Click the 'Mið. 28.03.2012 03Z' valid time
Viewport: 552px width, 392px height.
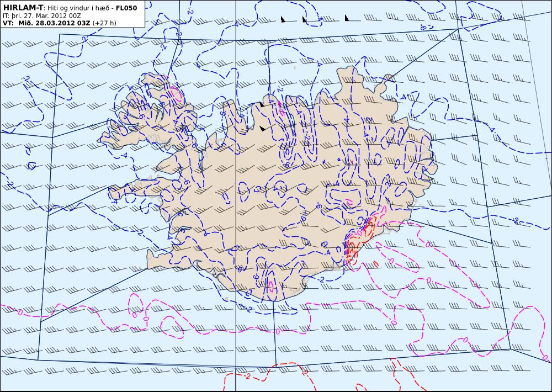tap(55, 23)
